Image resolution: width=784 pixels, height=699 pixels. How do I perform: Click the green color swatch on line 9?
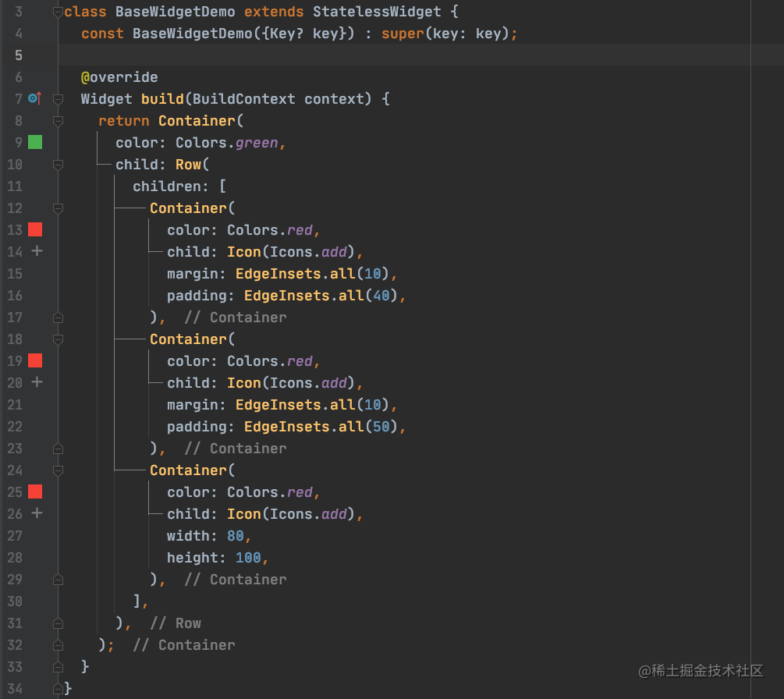(35, 143)
